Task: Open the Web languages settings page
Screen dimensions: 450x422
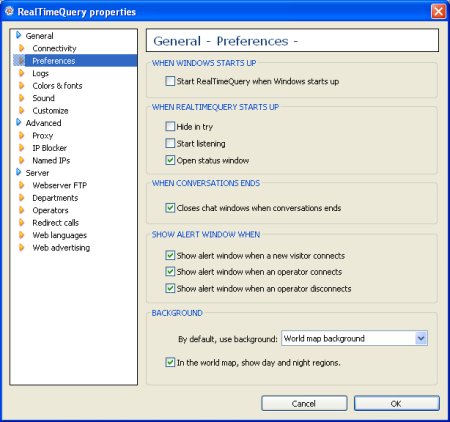Action: tap(59, 235)
